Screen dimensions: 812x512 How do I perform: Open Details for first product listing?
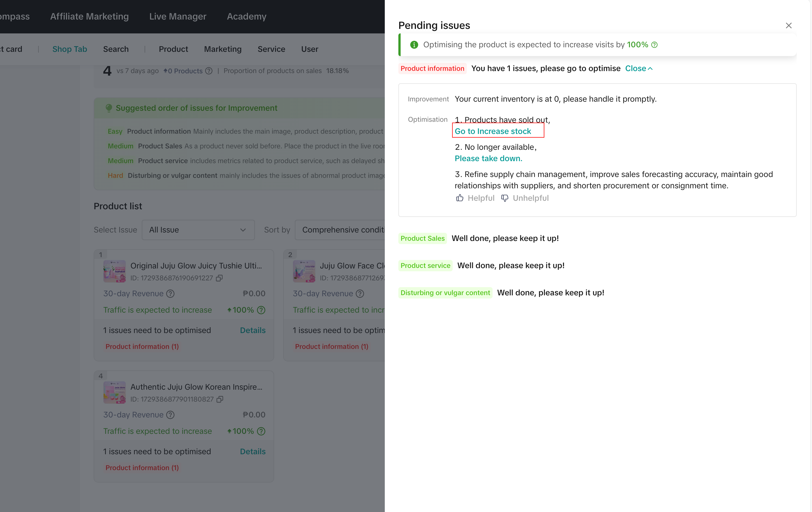tap(252, 330)
